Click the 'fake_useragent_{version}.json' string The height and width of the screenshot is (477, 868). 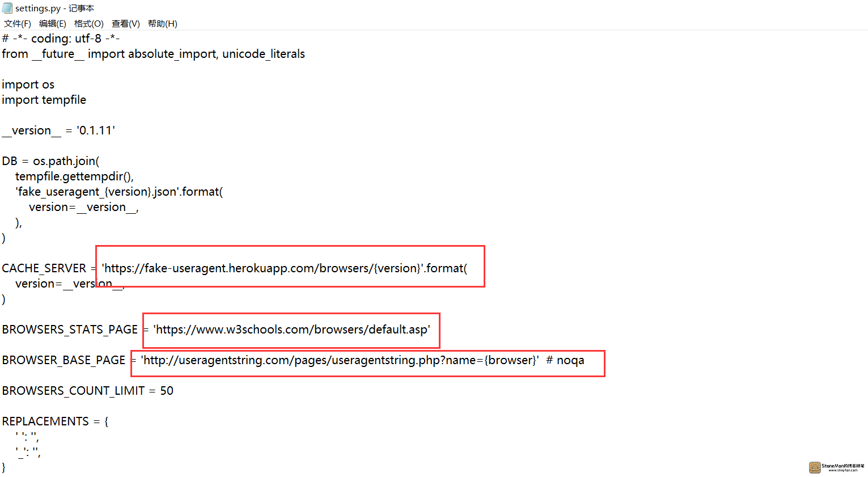click(x=96, y=192)
